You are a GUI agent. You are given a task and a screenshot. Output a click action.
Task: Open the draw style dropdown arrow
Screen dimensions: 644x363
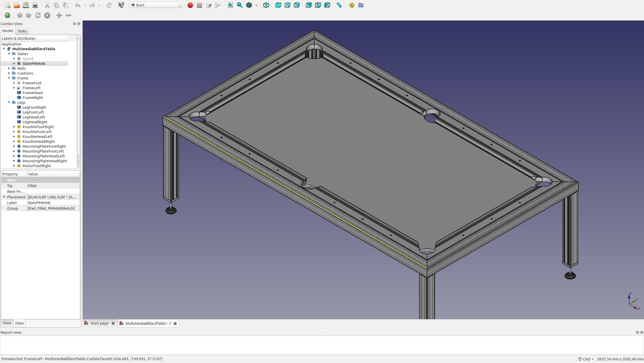pyautogui.click(x=256, y=5)
